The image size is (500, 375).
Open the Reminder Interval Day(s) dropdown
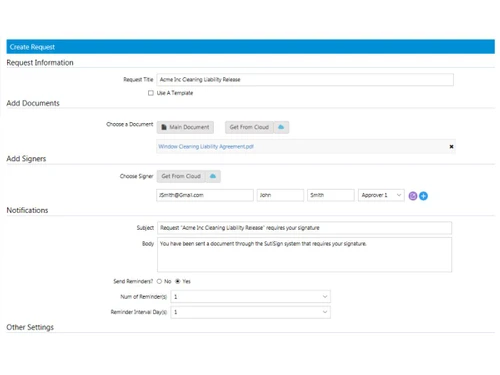click(251, 312)
